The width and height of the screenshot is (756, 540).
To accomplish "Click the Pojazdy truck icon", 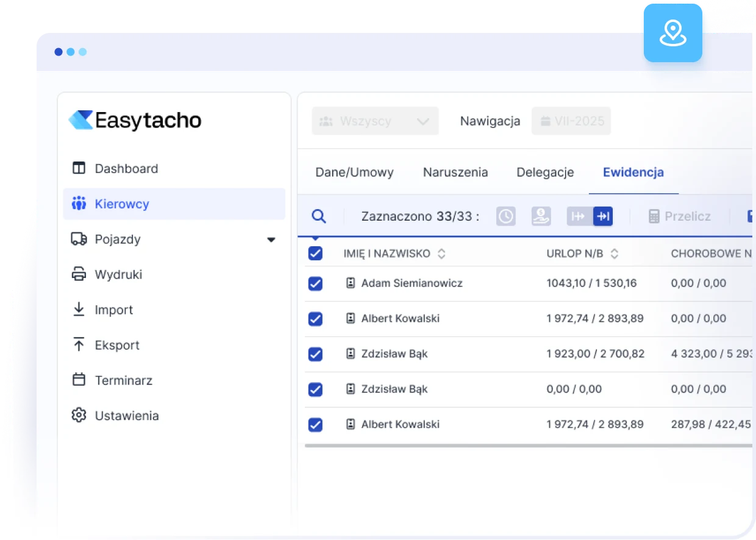I will (x=79, y=239).
